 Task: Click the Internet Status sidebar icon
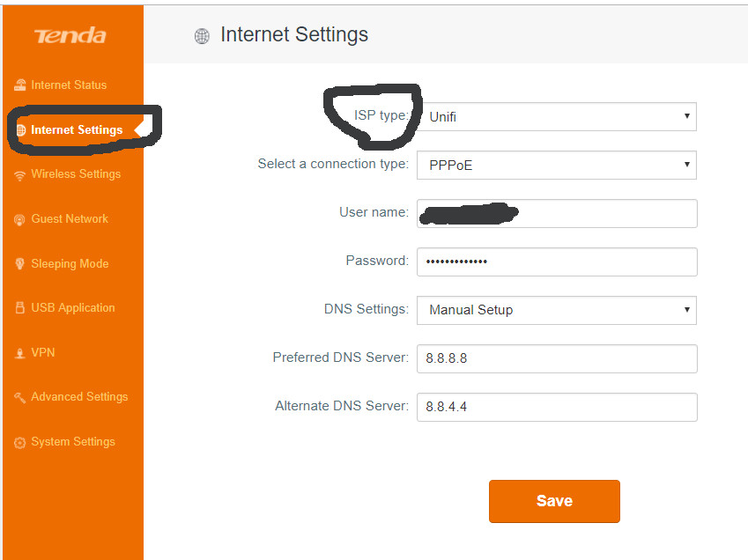click(20, 85)
